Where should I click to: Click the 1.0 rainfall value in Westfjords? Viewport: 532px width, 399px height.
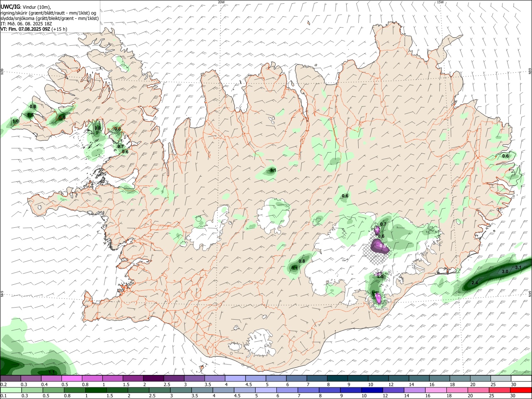(x=15, y=121)
